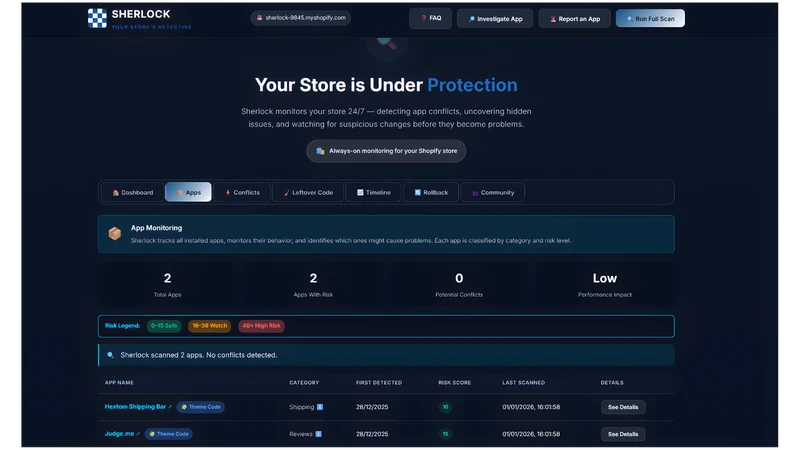Click Report an App button
Image resolution: width=800 pixels, height=450 pixels.
(x=574, y=19)
